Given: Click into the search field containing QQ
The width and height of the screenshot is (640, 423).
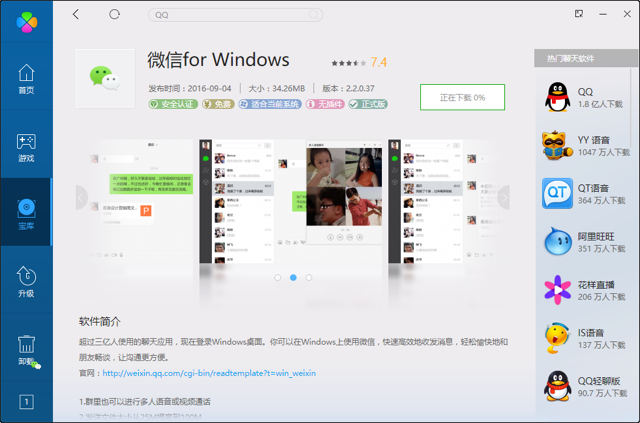Looking at the screenshot, I should (x=236, y=15).
